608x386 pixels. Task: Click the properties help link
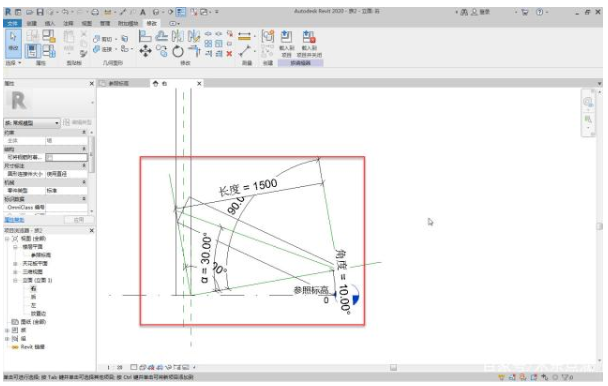pyautogui.click(x=14, y=220)
